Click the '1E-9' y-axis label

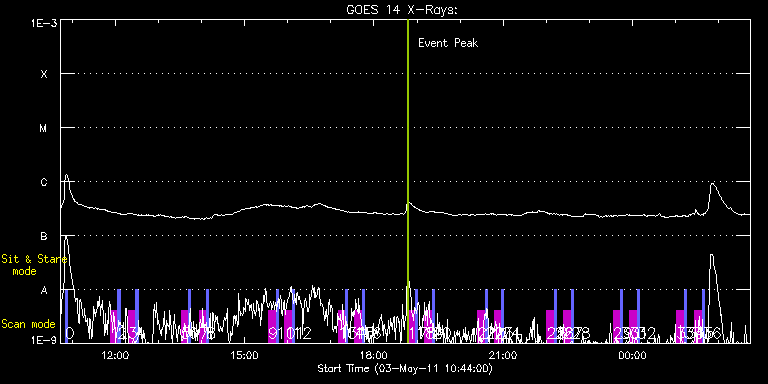[44, 339]
